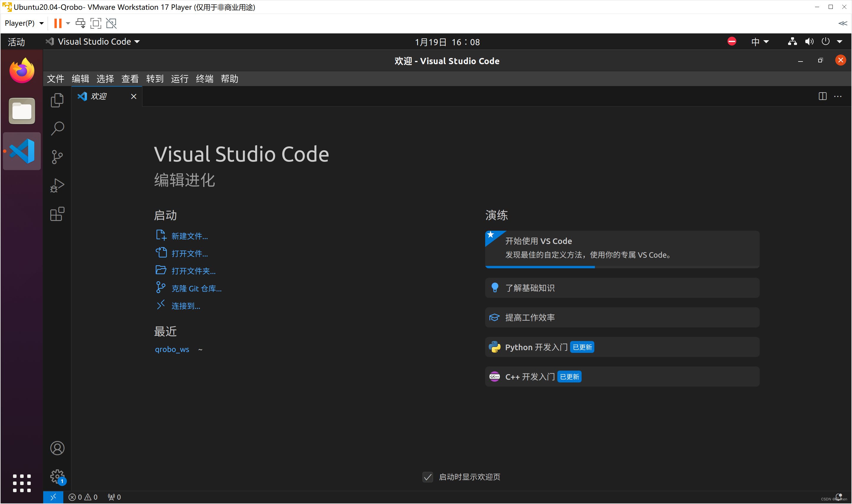The width and height of the screenshot is (852, 504).
Task: Click the power icon in top bar
Action: pyautogui.click(x=825, y=41)
